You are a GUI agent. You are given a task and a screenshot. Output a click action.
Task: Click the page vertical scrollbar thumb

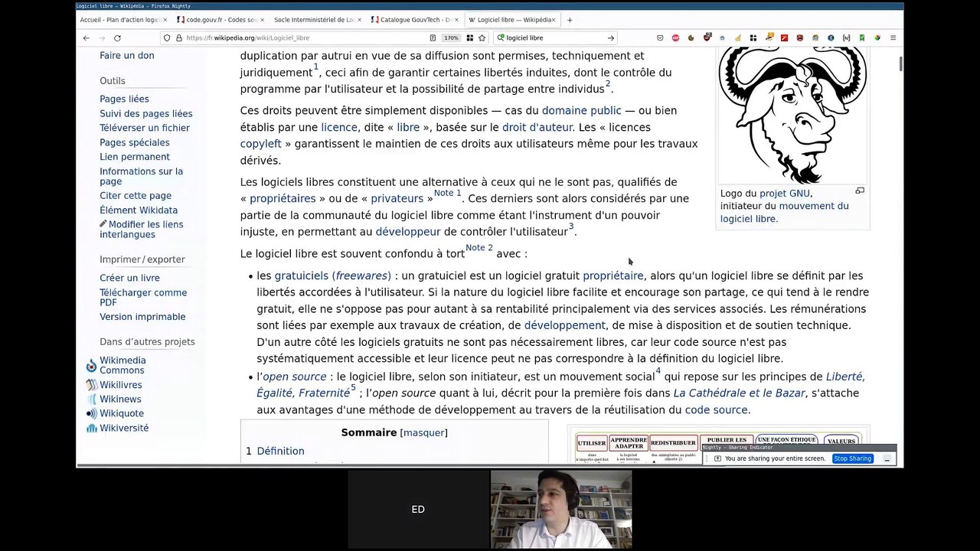[900, 64]
